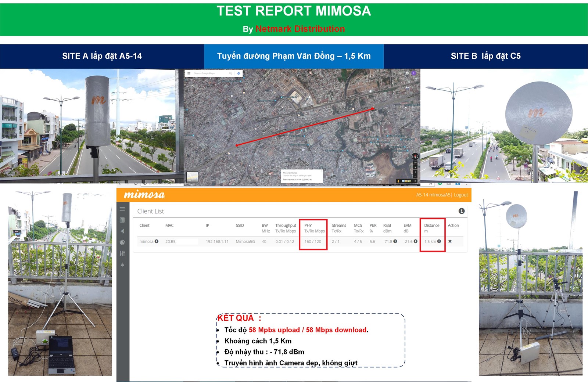588x382 pixels.
Task: Remove the mimosa client with X action
Action: click(x=450, y=241)
